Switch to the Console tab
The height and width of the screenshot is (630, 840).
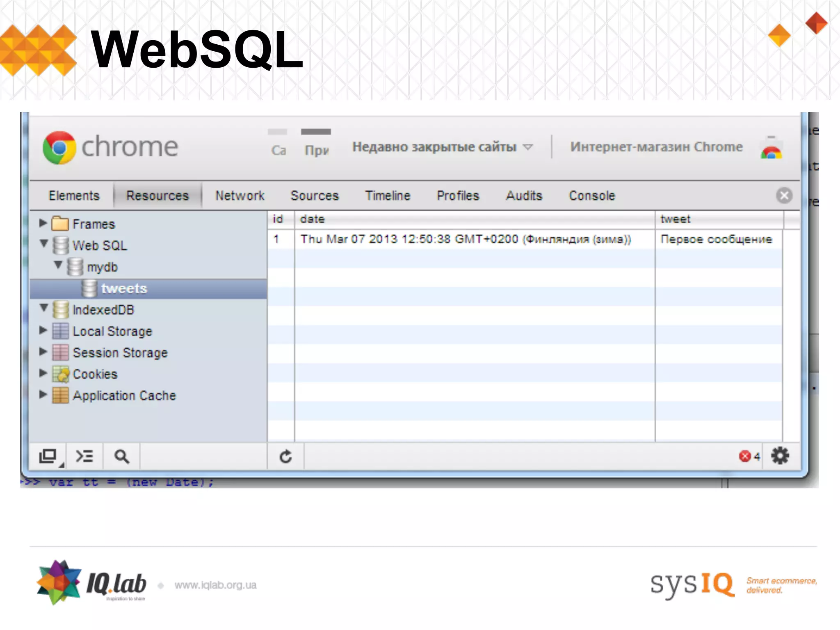592,196
